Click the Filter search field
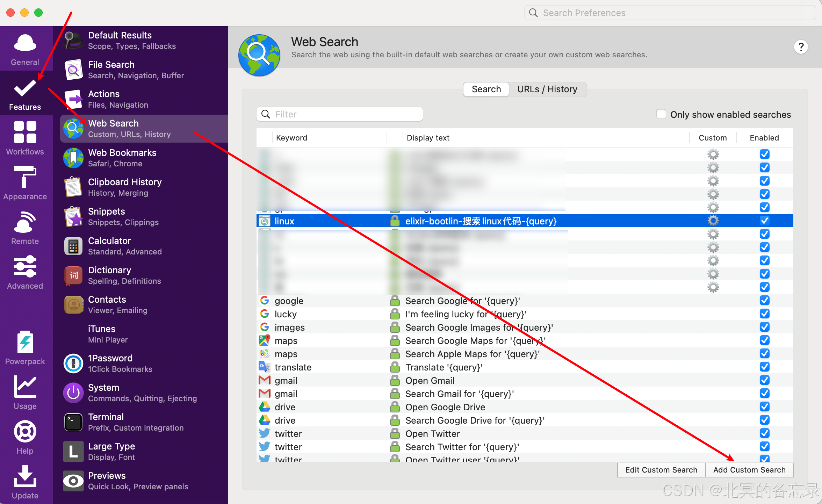Screen dimensions: 822x504 [340, 114]
